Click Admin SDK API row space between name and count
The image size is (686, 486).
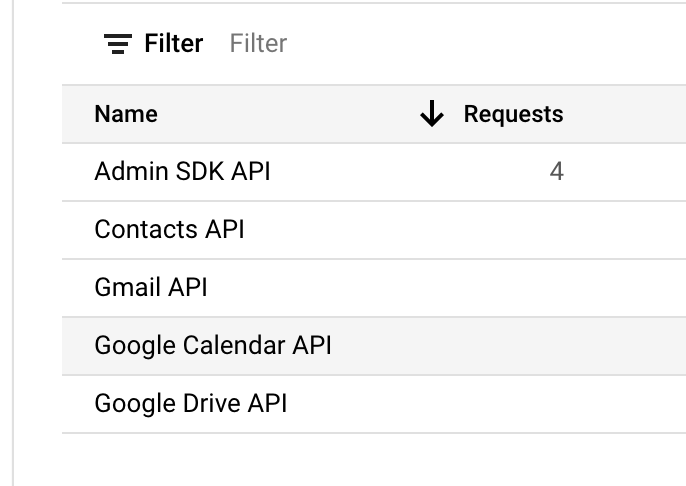[407, 171]
